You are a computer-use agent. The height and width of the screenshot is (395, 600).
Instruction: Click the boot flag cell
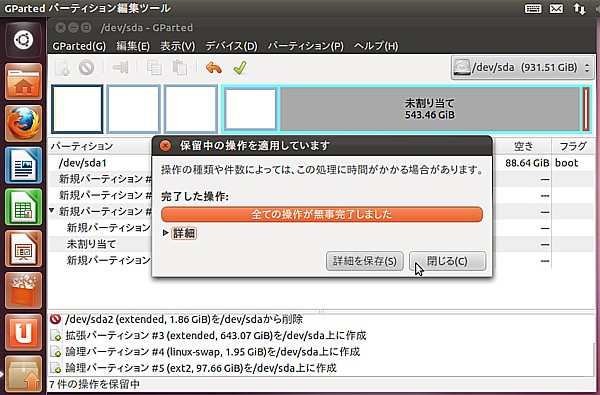click(x=566, y=163)
